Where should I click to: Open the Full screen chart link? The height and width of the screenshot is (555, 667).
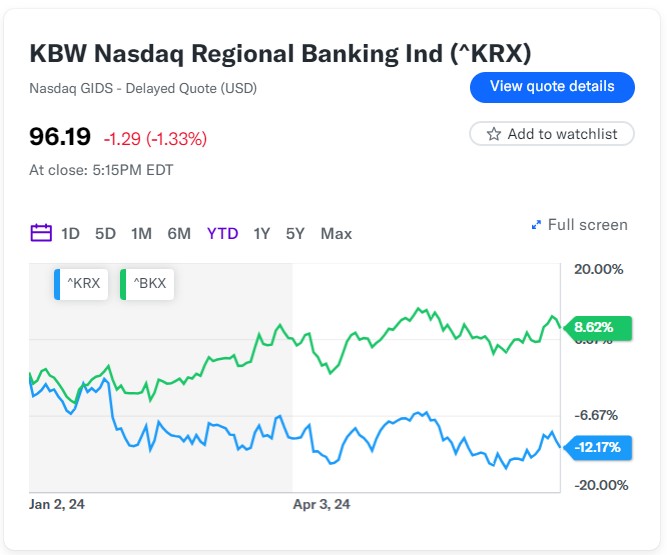click(579, 225)
